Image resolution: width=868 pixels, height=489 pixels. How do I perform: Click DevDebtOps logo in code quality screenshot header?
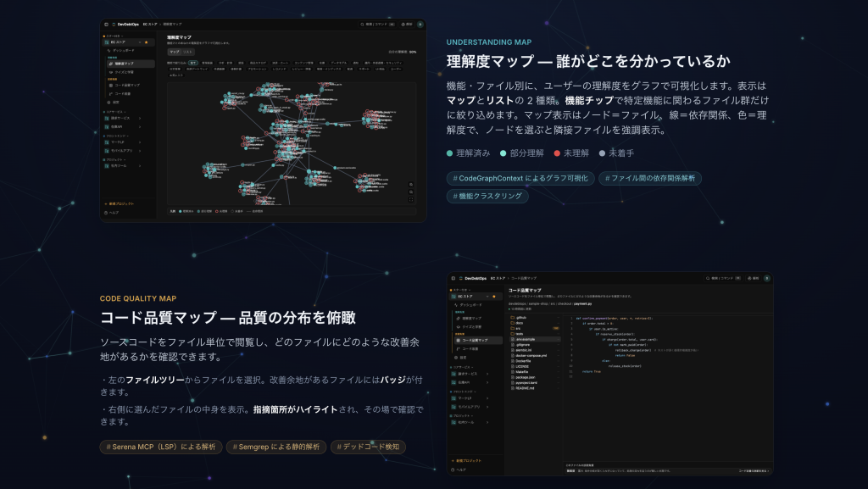pyautogui.click(x=460, y=278)
